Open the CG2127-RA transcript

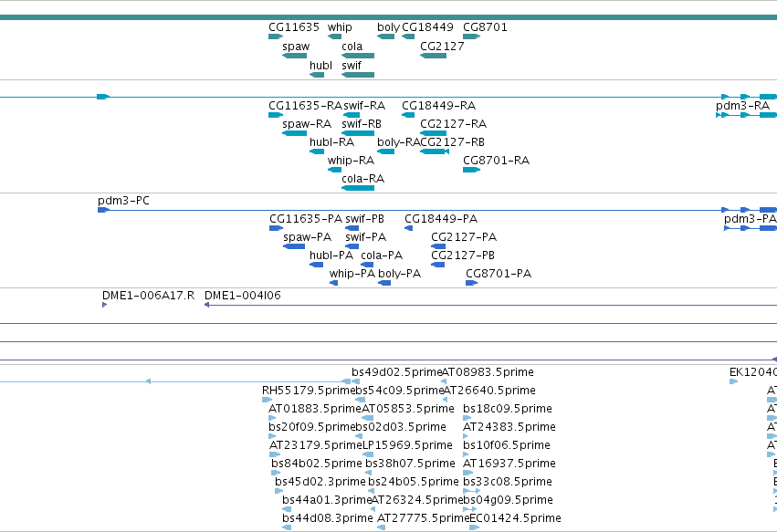coord(433,133)
